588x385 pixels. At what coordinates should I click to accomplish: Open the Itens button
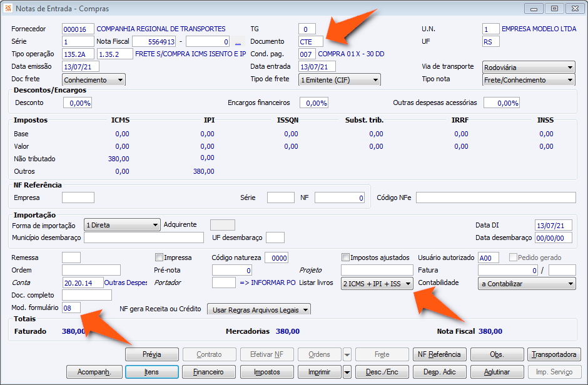[x=152, y=372]
